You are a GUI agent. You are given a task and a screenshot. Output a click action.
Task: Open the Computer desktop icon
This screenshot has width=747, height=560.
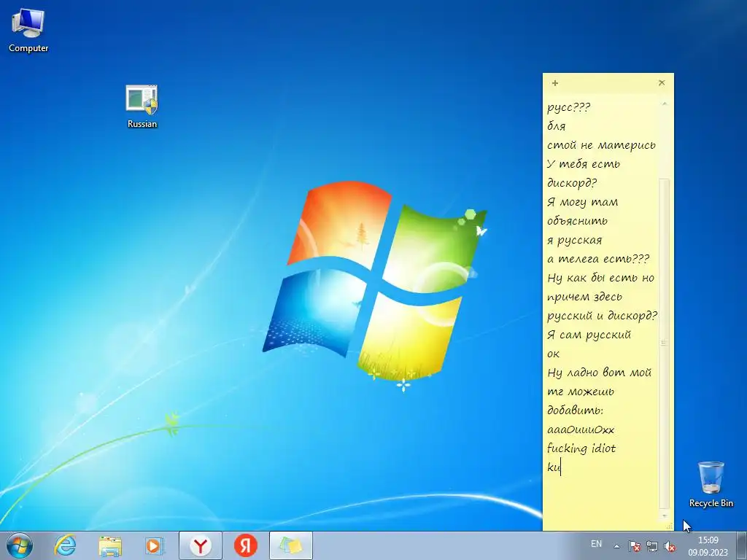(x=28, y=31)
